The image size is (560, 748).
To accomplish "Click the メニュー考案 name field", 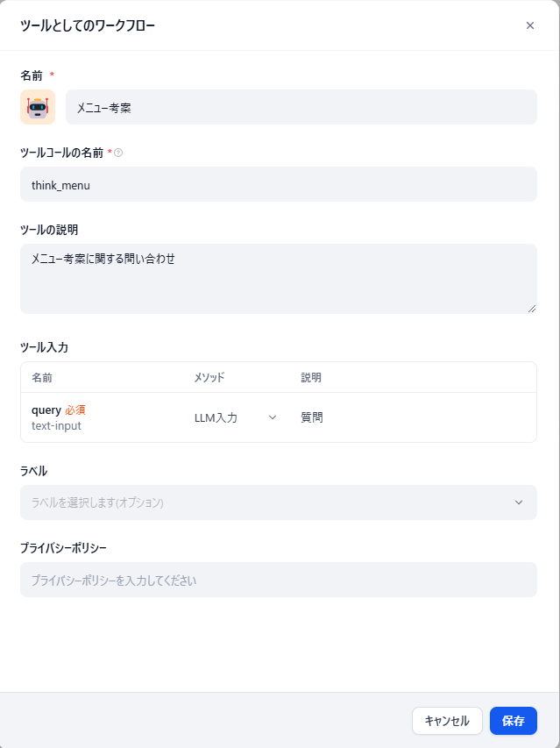I will pyautogui.click(x=301, y=107).
